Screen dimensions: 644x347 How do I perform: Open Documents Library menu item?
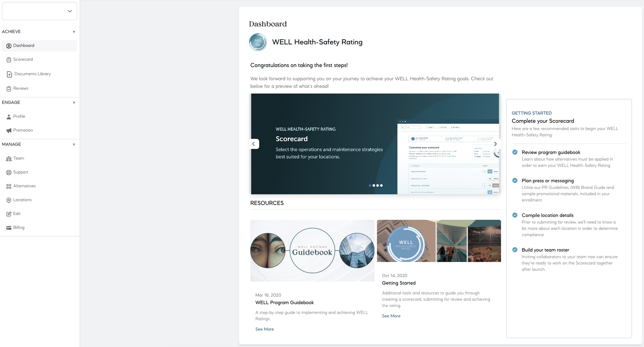(x=39, y=74)
